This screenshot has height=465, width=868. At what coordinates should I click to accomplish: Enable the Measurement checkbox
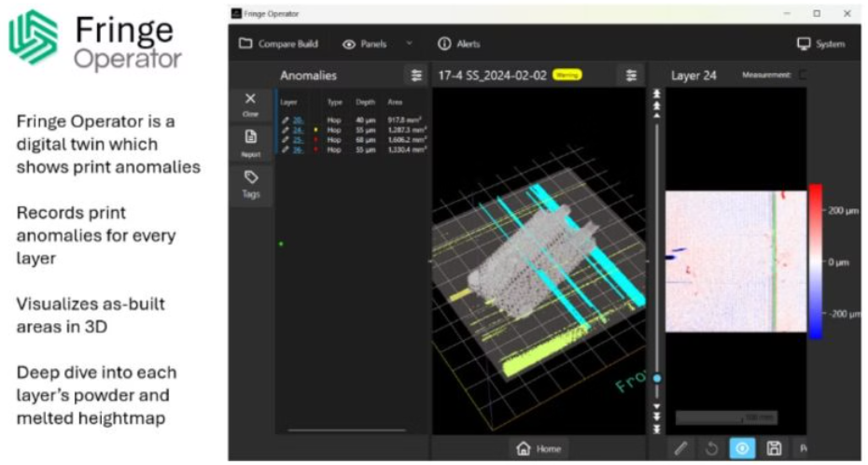point(804,76)
